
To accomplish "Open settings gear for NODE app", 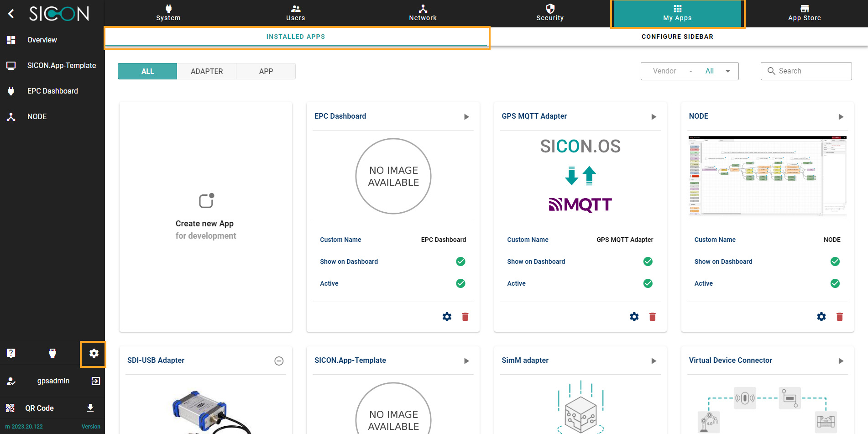I will pos(821,317).
